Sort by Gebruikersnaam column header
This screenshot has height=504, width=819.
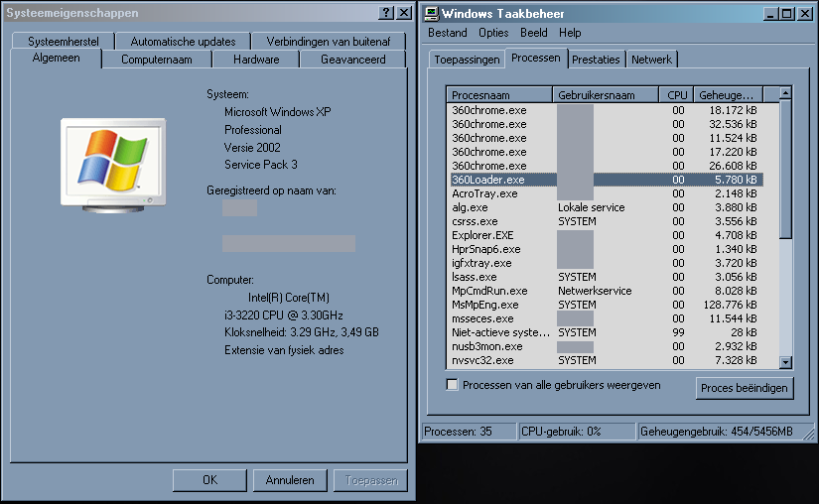(606, 95)
